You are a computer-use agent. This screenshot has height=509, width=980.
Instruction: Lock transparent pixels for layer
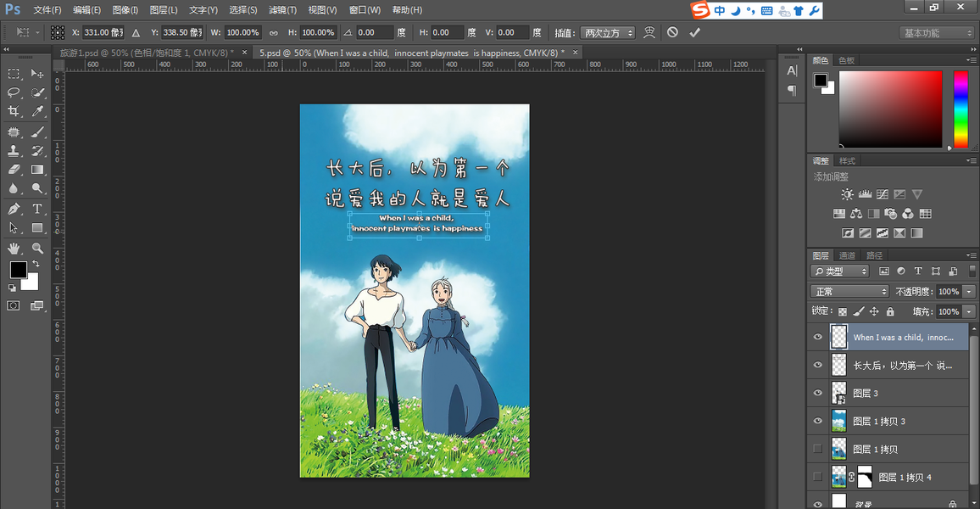pos(843,311)
